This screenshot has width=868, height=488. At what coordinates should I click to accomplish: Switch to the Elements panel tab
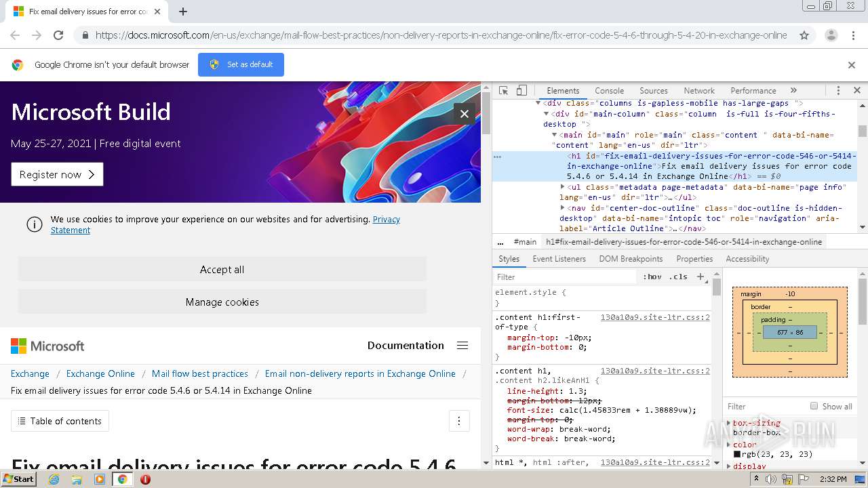(563, 90)
